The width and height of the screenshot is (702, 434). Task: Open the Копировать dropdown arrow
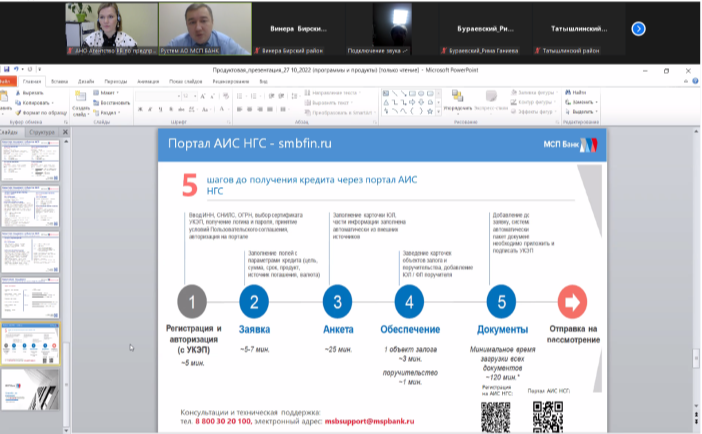[53, 103]
